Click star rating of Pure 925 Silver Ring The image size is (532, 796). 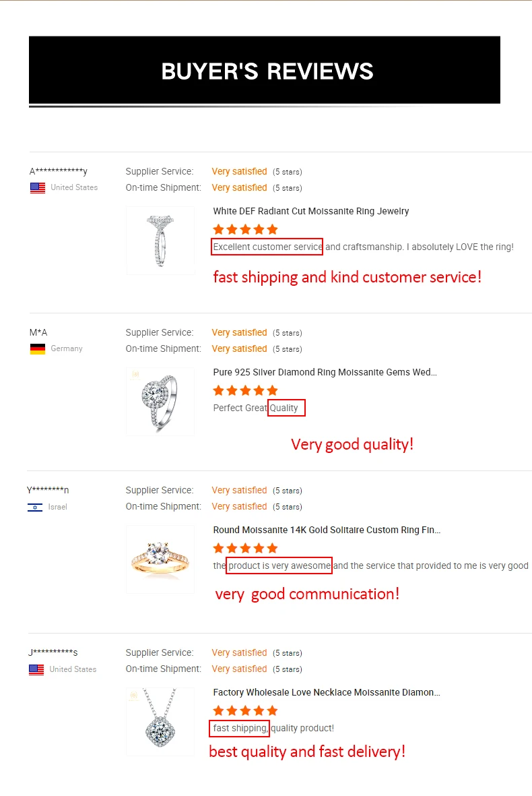click(245, 390)
